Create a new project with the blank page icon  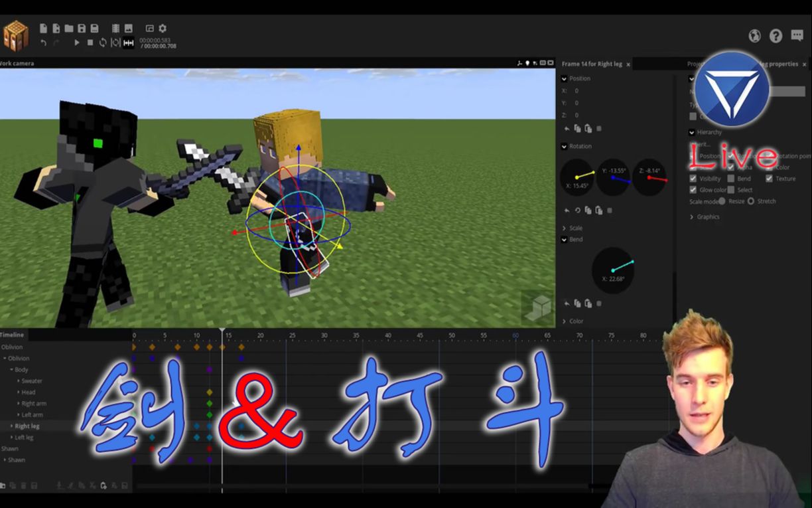click(x=44, y=29)
